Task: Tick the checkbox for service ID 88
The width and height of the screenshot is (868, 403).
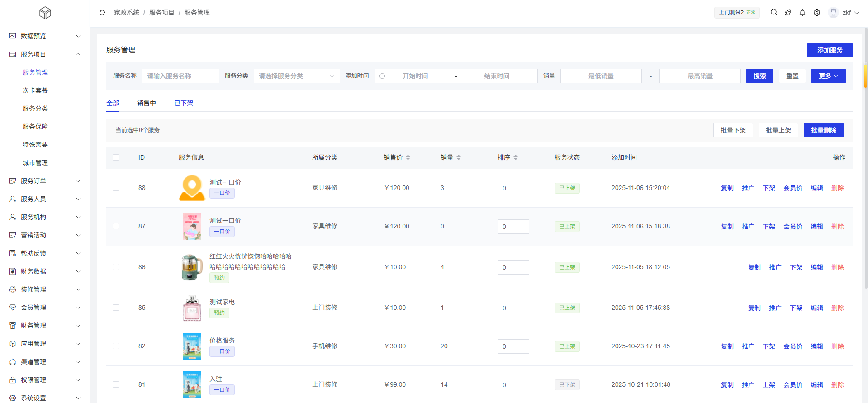Action: click(x=116, y=188)
